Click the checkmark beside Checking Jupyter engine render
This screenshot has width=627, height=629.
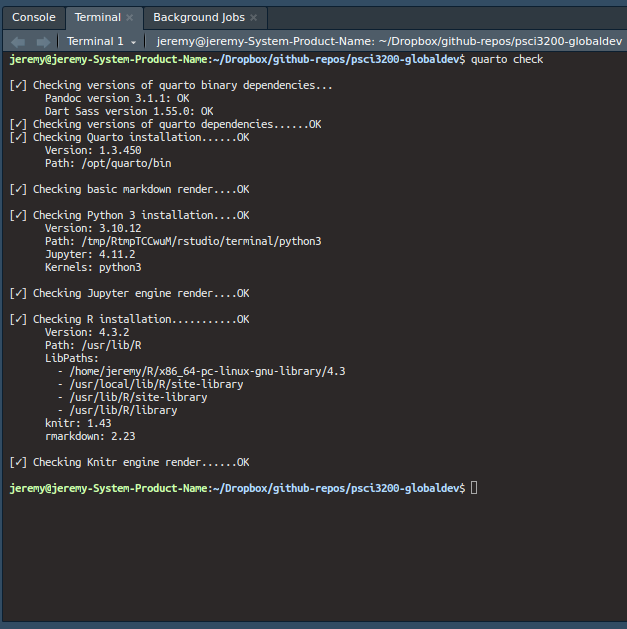(x=18, y=293)
